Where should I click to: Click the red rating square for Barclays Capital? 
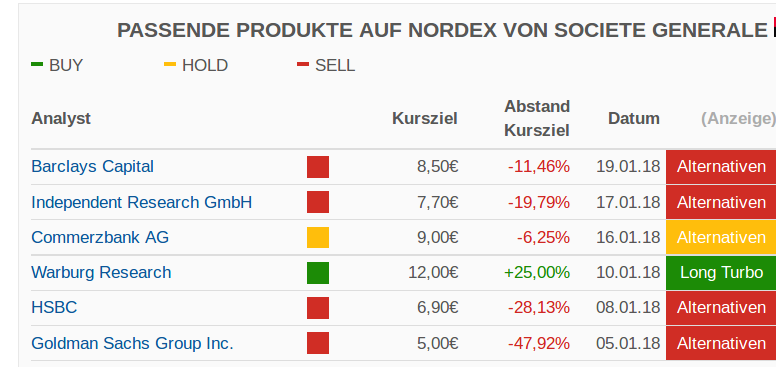coord(318,167)
